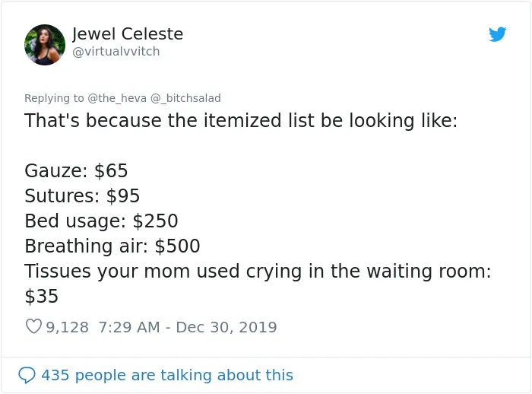Open the 7:29 AM timestamp
The width and height of the screenshot is (532, 394).
[129, 327]
